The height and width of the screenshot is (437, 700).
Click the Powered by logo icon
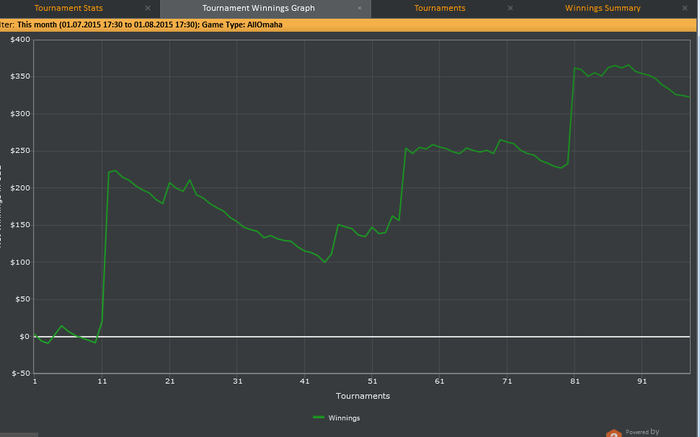tap(614, 433)
